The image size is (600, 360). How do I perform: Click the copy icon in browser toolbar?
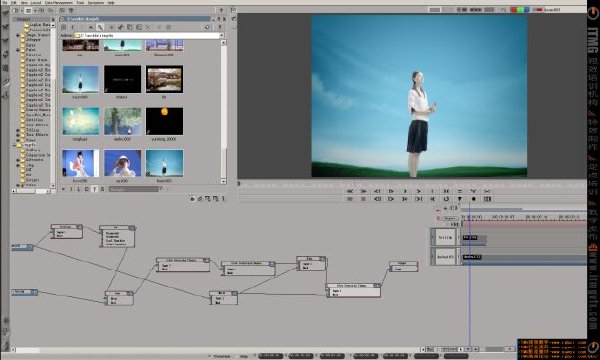tap(130, 27)
